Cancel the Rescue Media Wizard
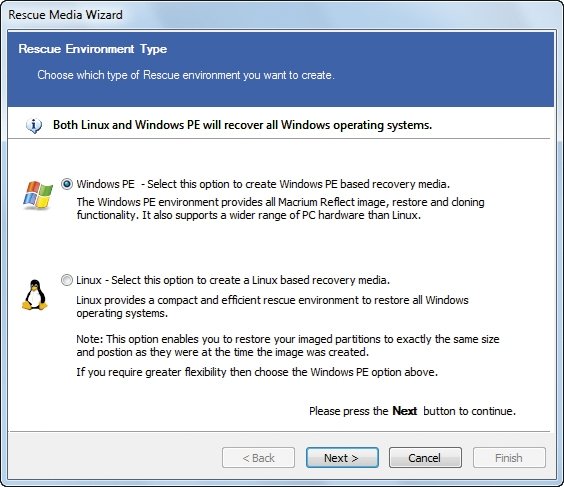 click(425, 458)
